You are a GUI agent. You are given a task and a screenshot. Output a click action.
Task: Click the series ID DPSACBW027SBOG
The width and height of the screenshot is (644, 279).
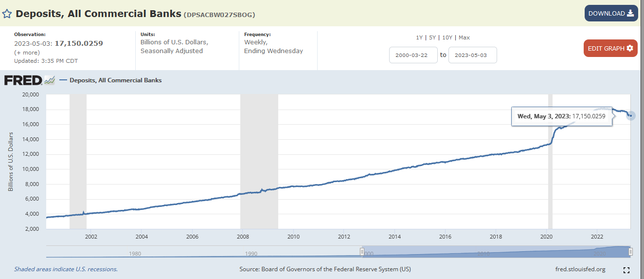tap(219, 15)
